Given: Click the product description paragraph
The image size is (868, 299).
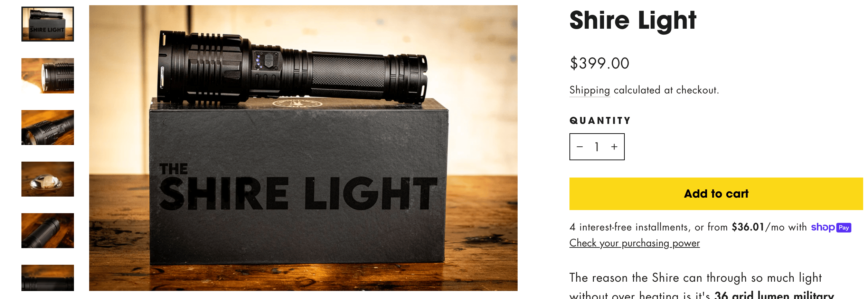Looking at the screenshot, I should (x=702, y=286).
